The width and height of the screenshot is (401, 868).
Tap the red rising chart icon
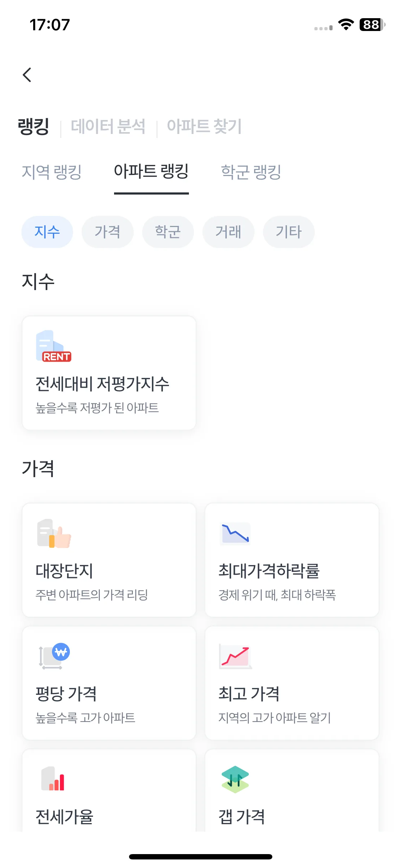(x=236, y=656)
